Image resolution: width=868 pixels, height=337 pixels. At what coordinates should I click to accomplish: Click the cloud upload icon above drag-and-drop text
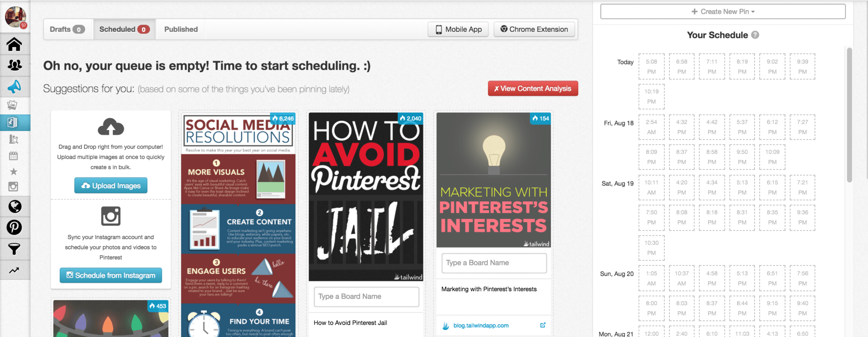tap(111, 127)
